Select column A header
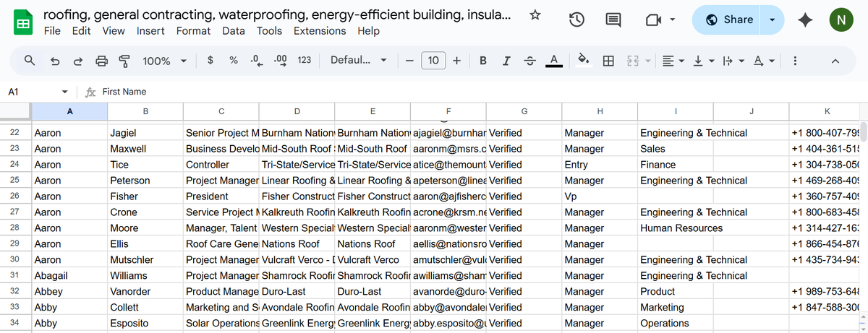The height and width of the screenshot is (333, 868). pos(69,111)
